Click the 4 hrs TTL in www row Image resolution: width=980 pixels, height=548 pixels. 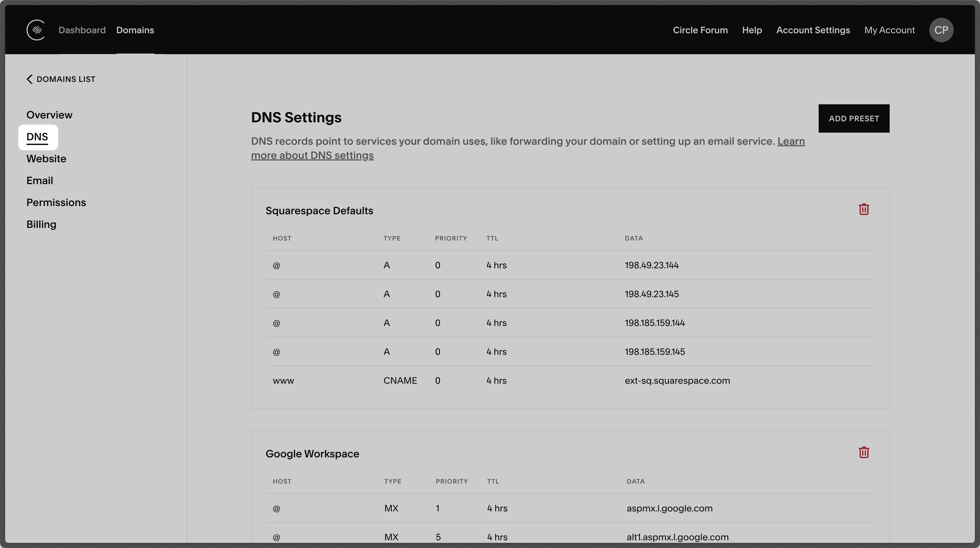[x=496, y=381]
